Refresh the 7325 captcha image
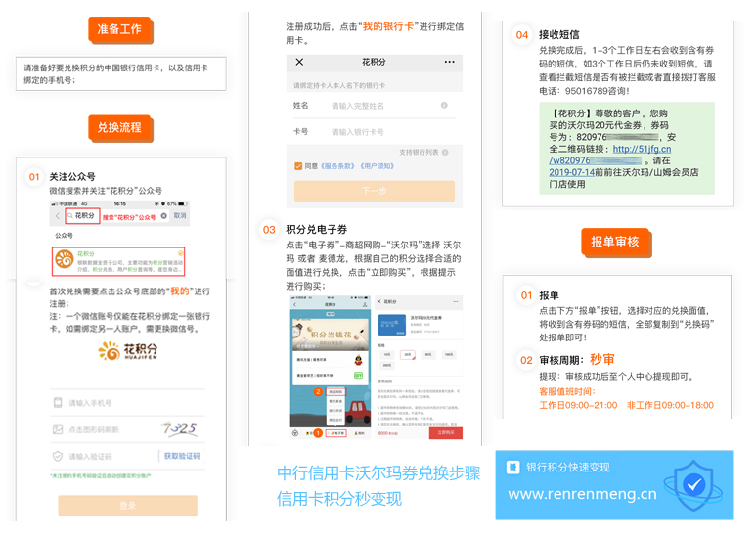Screen dimensions: 756x538 click(x=180, y=428)
